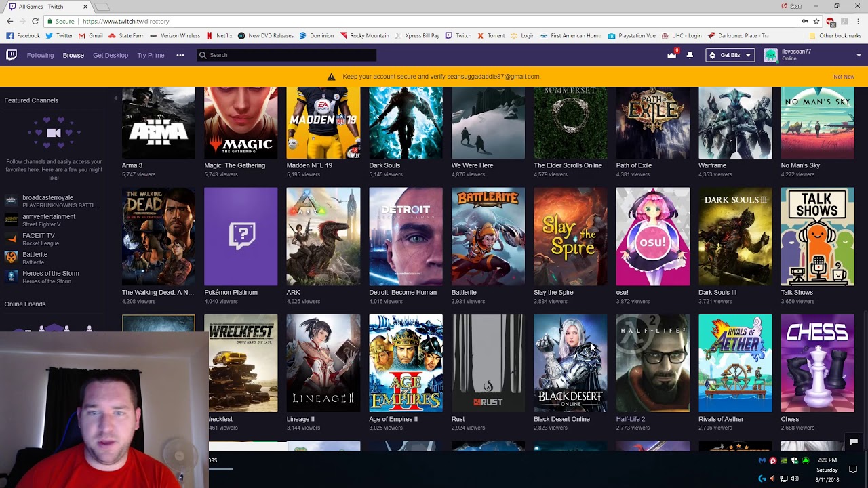The width and height of the screenshot is (868, 488).
Task: Click the address bar URL
Action: coord(125,21)
